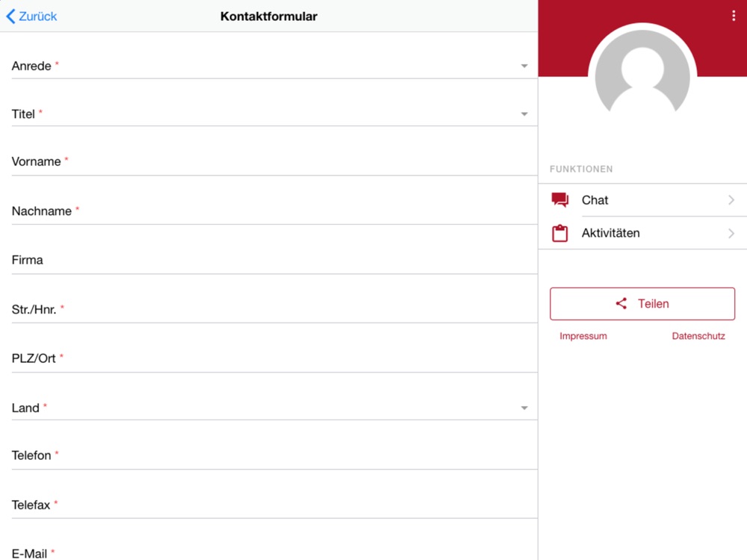
Task: Open the Chat function
Action: pyautogui.click(x=642, y=200)
